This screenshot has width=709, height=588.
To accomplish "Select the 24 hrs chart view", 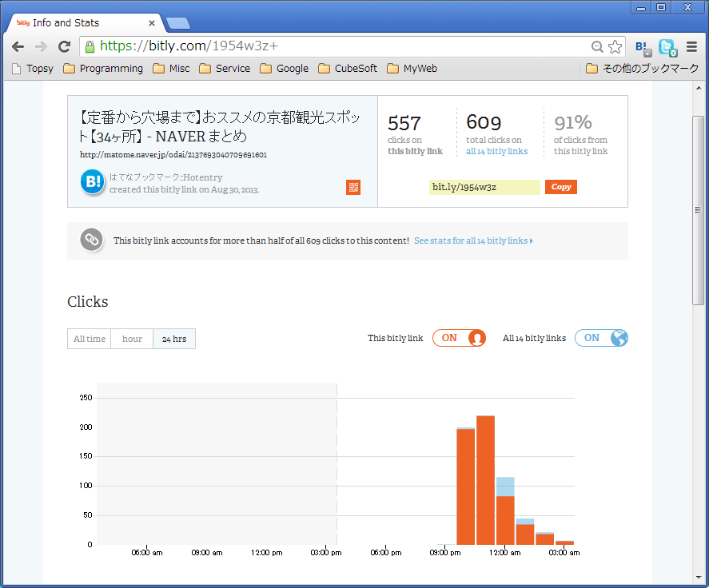I will coord(174,339).
